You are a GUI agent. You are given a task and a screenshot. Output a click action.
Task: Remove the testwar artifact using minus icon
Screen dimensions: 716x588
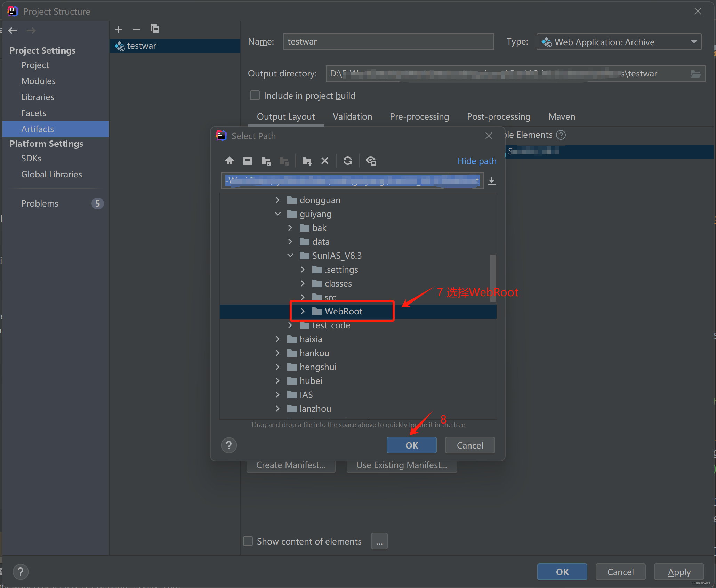coord(136,29)
